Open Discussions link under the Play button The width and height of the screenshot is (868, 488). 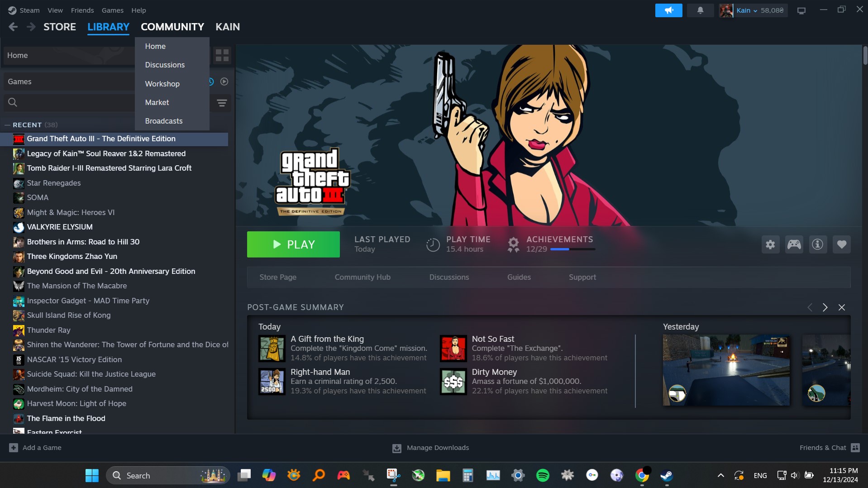pyautogui.click(x=449, y=277)
